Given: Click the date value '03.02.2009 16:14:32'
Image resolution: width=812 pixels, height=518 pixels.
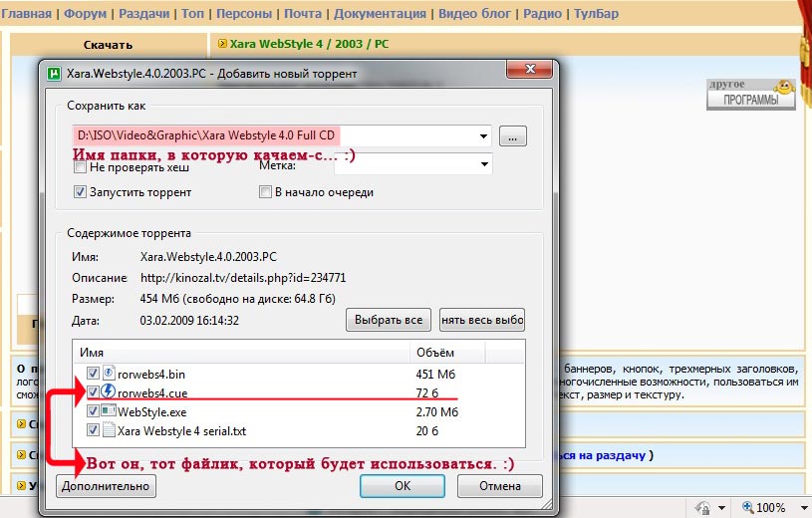Looking at the screenshot, I should tap(189, 320).
